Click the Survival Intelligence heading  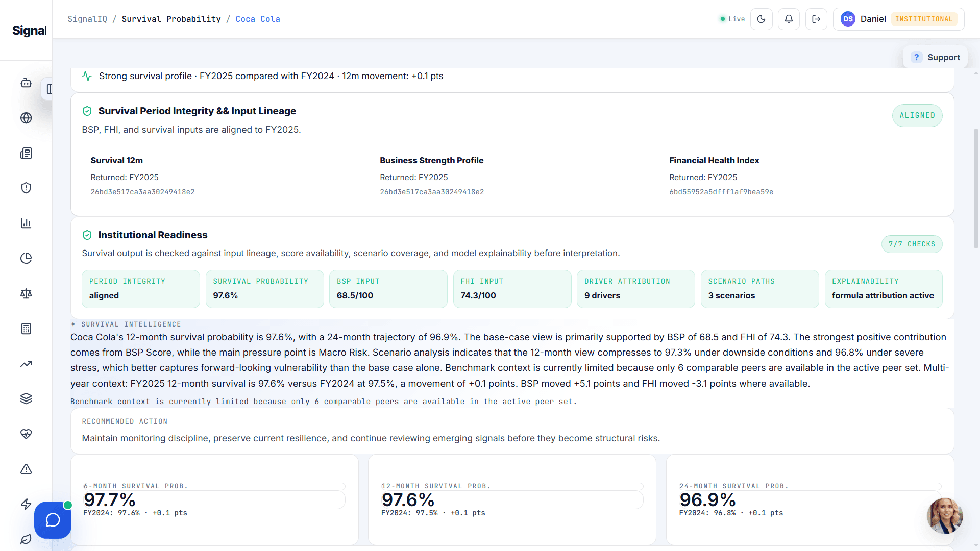pos(131,324)
